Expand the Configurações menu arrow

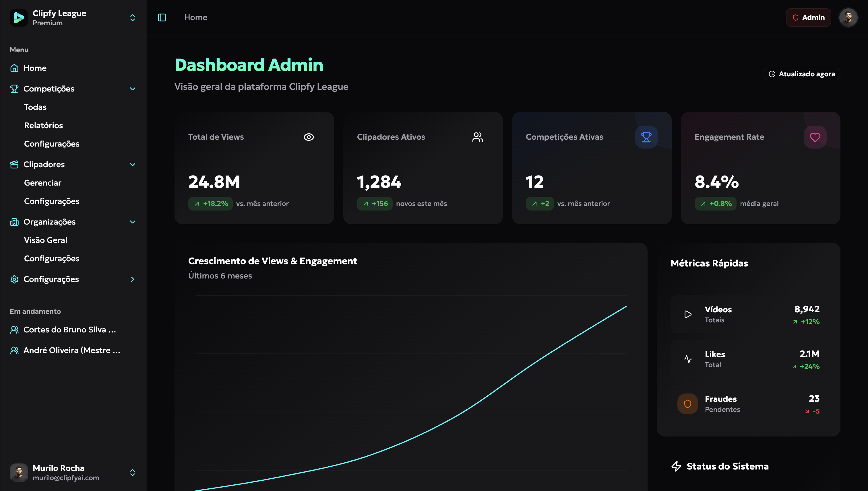tap(132, 279)
